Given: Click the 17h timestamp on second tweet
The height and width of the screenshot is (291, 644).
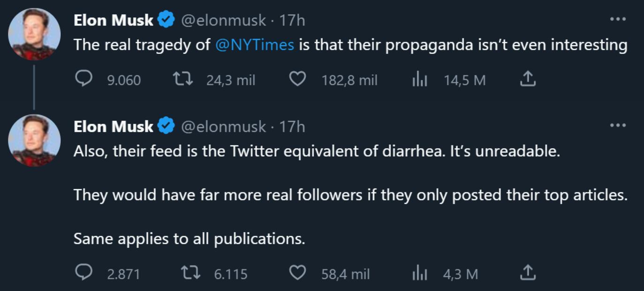Looking at the screenshot, I should coord(292,126).
